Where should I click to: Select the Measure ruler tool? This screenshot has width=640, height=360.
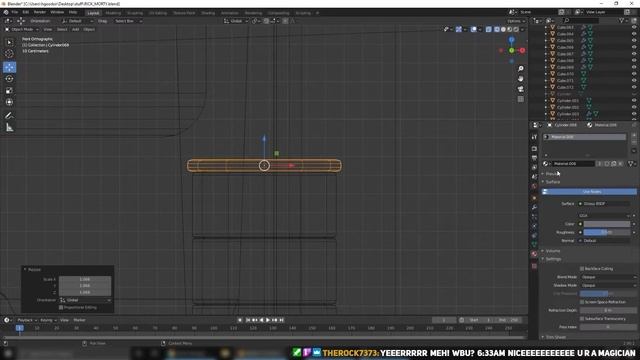(x=9, y=128)
